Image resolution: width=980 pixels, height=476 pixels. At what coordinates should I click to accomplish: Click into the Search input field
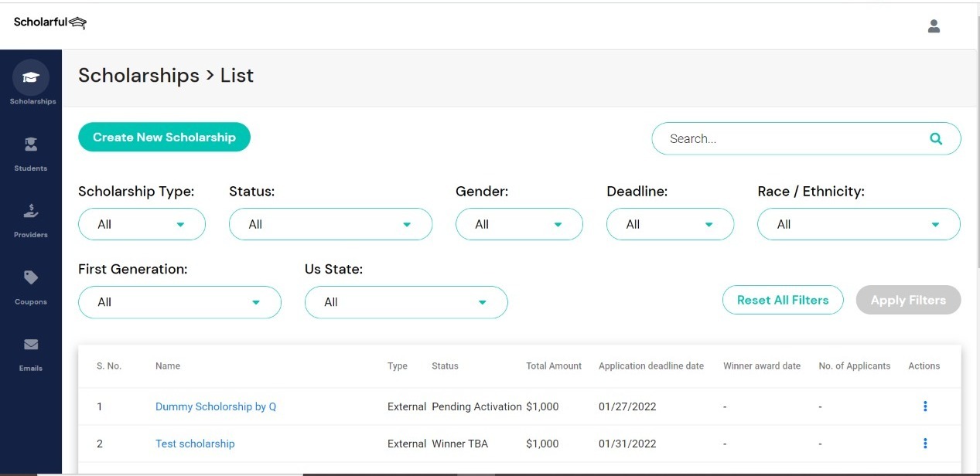click(789, 139)
